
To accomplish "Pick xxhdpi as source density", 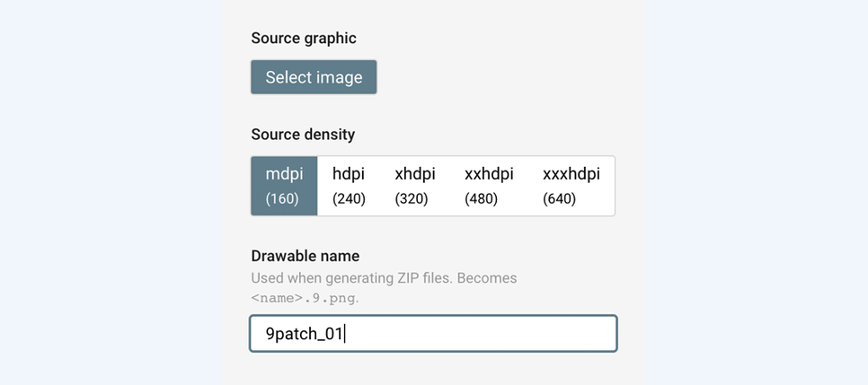I will (489, 186).
